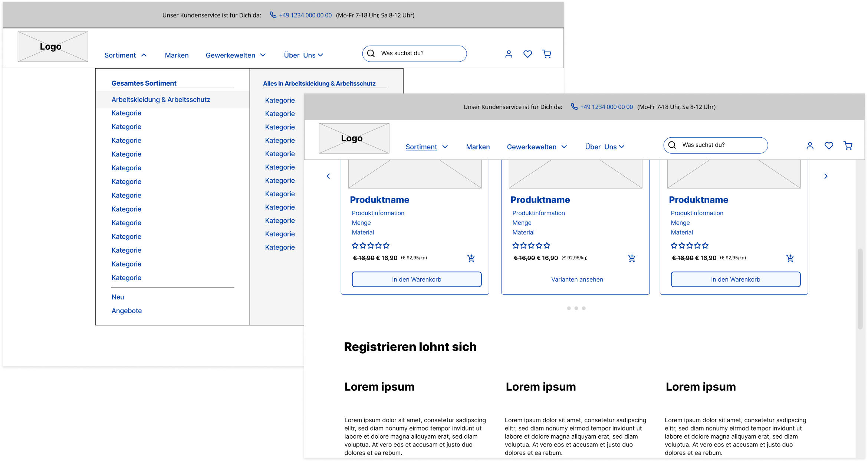Screen dimensions: 868x462
Task: Click the shopping cart icon in front window header
Action: pos(848,146)
